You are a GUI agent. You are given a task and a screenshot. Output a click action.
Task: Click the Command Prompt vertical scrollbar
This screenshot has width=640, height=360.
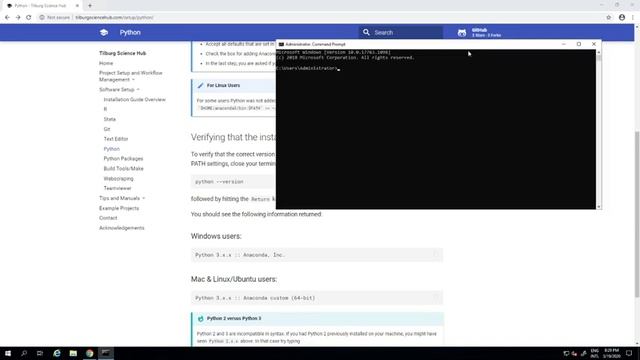[x=599, y=129]
